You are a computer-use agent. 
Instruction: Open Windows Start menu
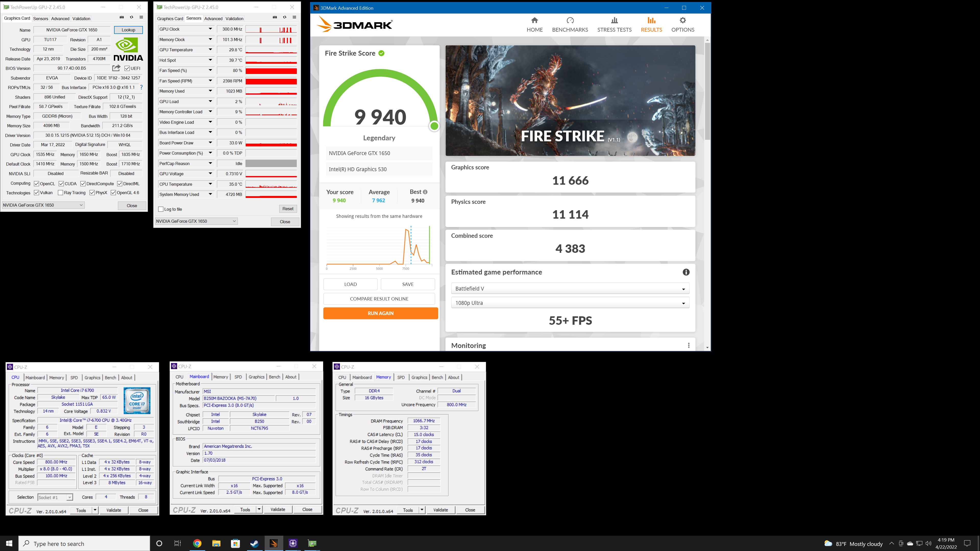(9, 543)
